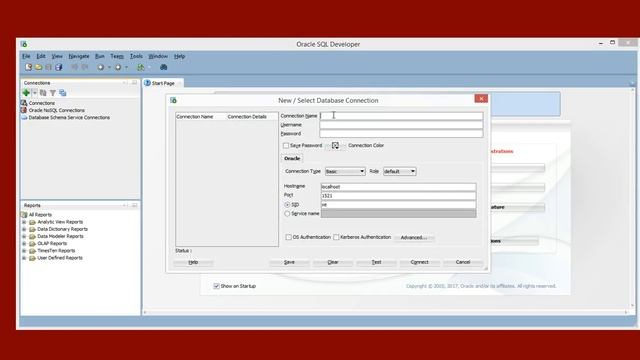Open the File menu
This screenshot has width=640, height=360.
[x=26, y=56]
